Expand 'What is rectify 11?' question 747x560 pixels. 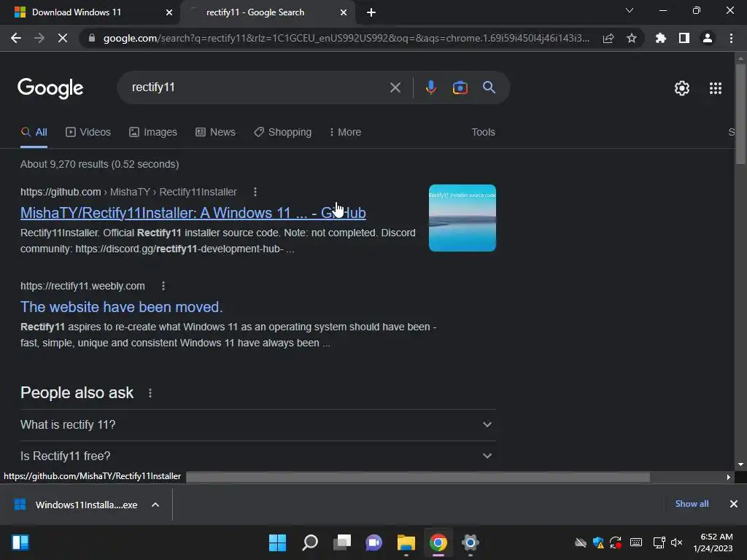coord(258,425)
